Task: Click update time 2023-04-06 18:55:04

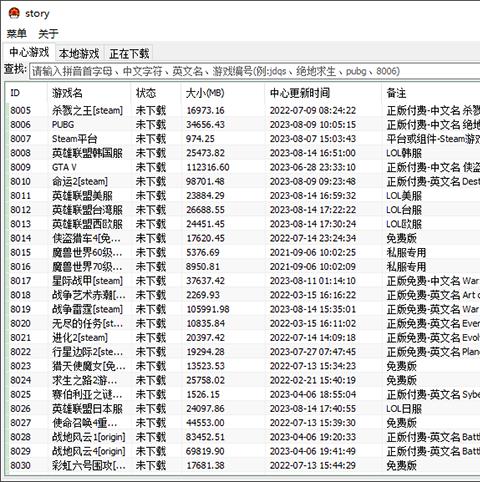Action: [313, 395]
